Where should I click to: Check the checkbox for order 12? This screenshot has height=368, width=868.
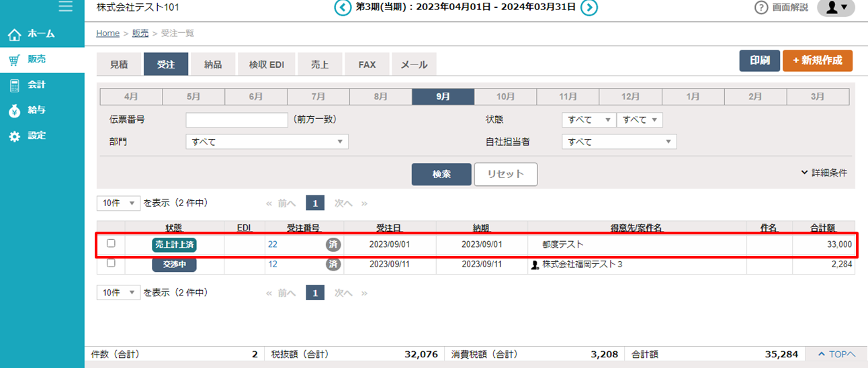pos(111,263)
